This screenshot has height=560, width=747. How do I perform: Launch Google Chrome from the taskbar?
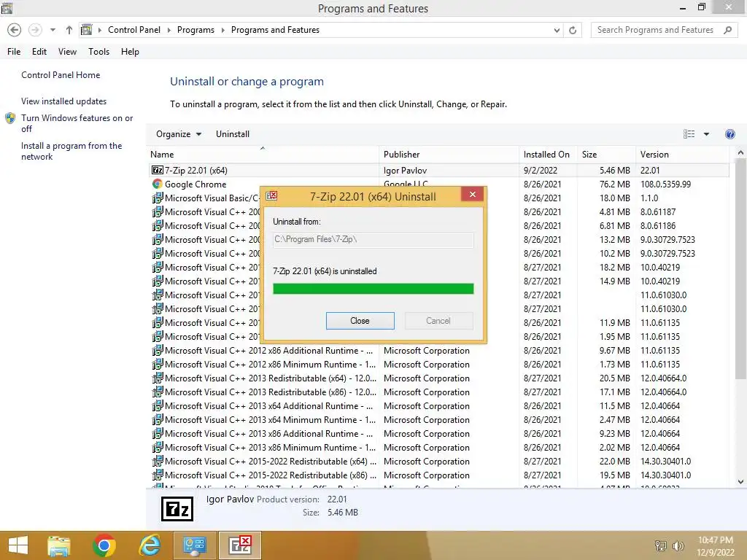pos(104,545)
